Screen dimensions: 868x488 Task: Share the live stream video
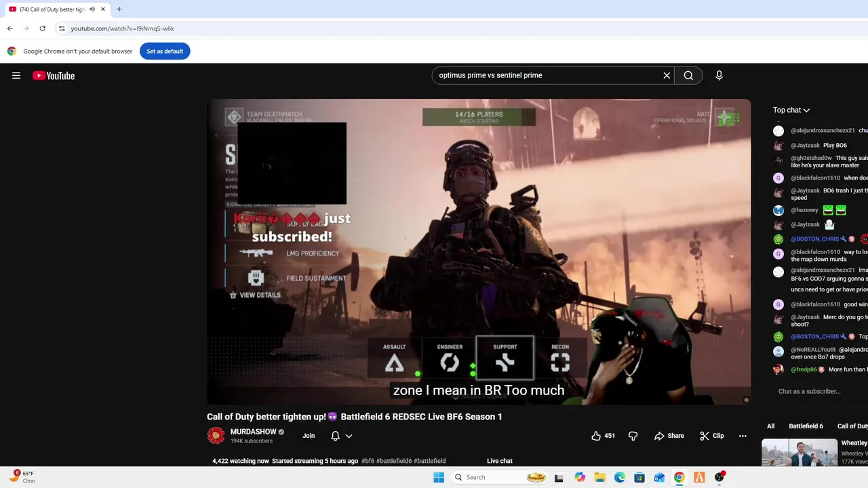(x=669, y=436)
